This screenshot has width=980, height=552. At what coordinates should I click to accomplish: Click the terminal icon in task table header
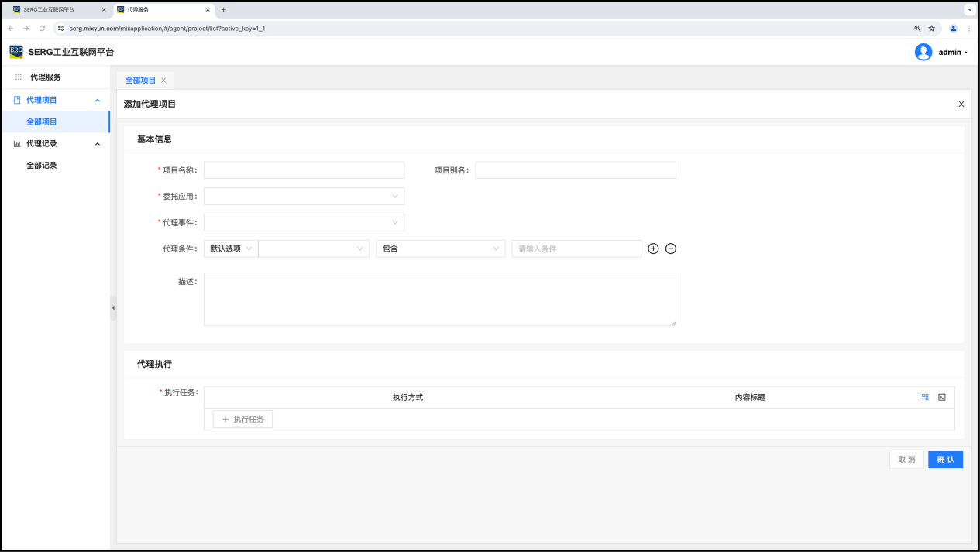click(x=942, y=397)
